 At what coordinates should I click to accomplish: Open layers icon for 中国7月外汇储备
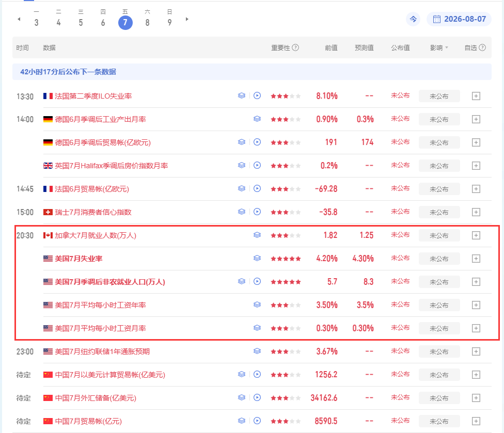coord(242,398)
